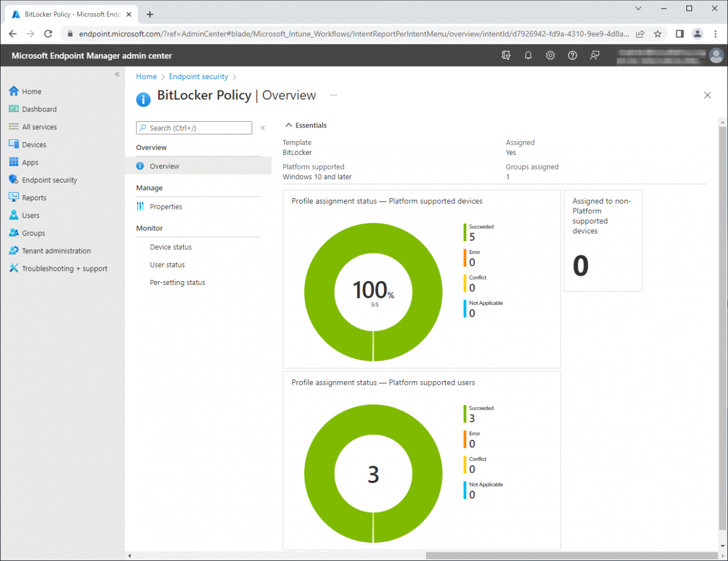The width and height of the screenshot is (728, 561).
Task: Click the notifications bell icon
Action: tap(528, 55)
